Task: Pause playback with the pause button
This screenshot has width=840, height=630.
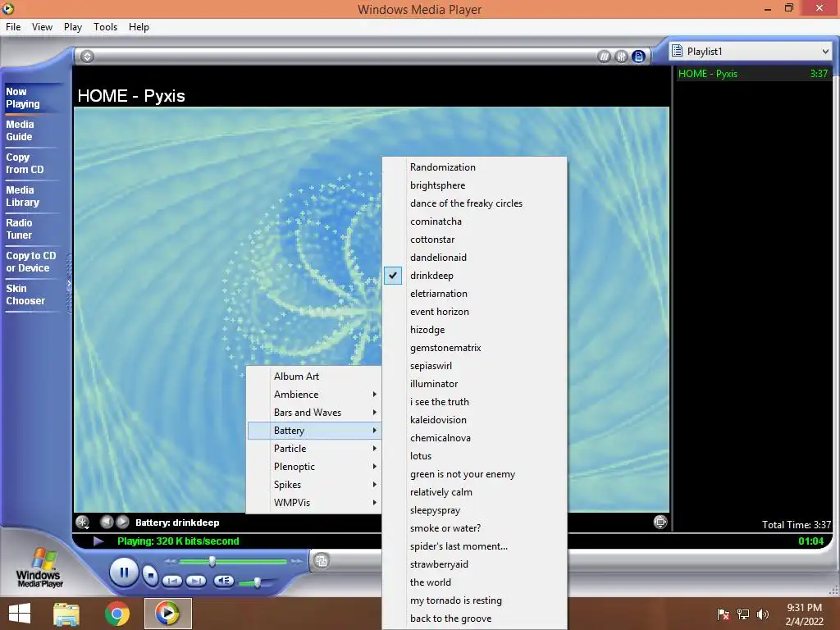Action: coord(124,573)
